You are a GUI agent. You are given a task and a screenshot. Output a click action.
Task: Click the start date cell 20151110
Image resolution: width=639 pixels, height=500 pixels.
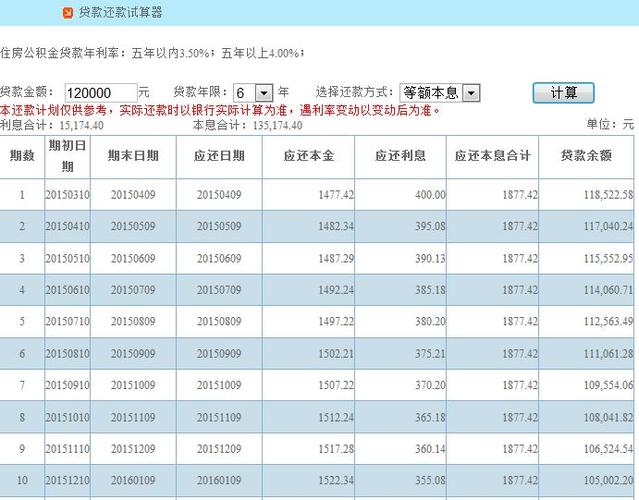[67, 449]
